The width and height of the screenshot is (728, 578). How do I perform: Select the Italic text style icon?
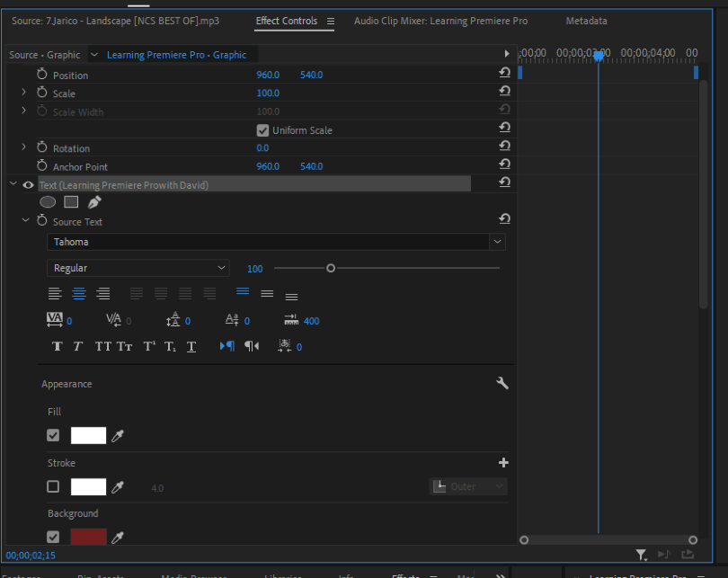click(78, 346)
